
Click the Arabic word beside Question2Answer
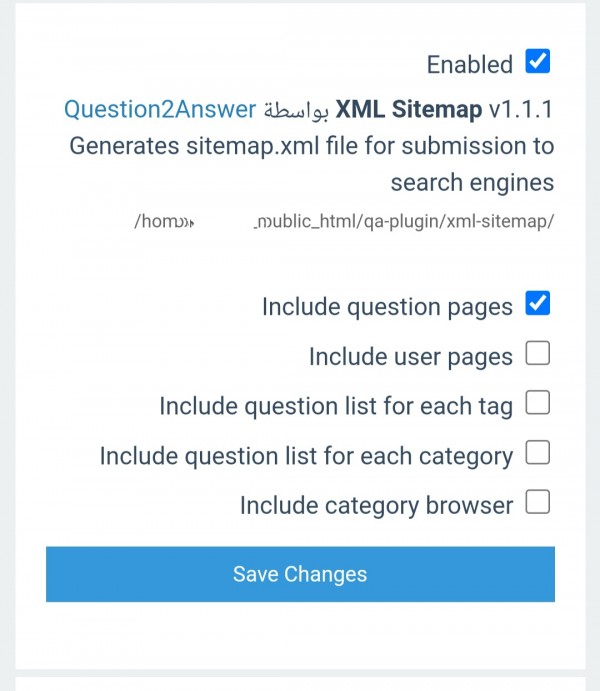point(295,110)
